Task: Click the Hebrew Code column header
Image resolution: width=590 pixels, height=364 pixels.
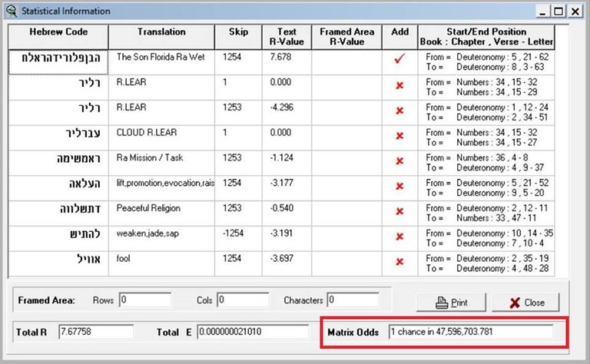Action: pos(58,37)
